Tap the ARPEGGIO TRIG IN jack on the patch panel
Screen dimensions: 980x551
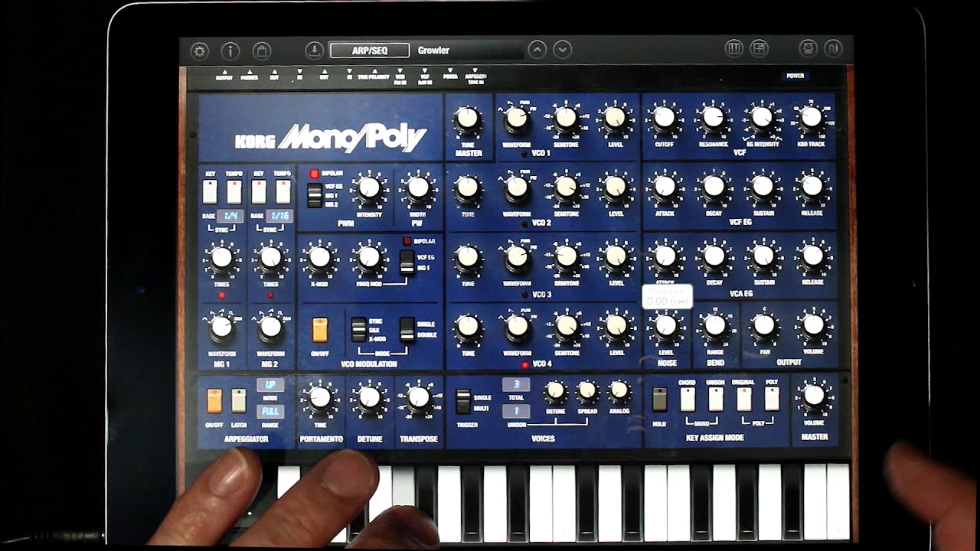pyautogui.click(x=475, y=77)
